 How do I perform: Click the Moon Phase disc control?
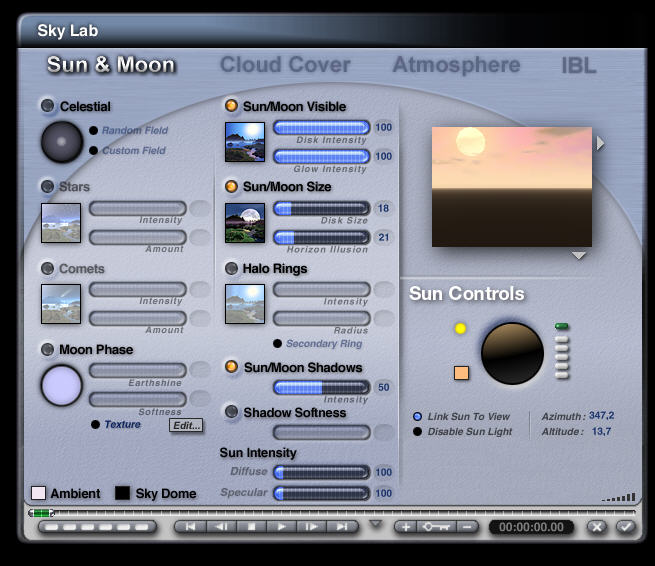pos(61,386)
